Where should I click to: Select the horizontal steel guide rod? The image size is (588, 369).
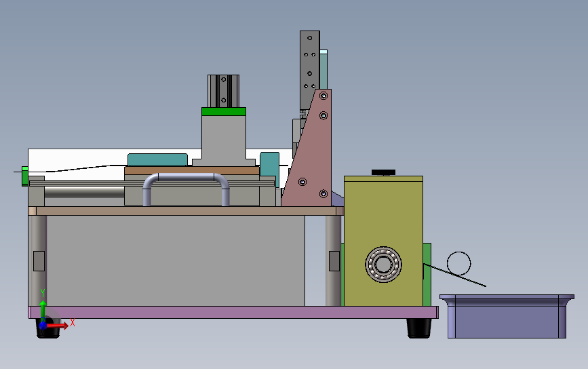(x=84, y=193)
